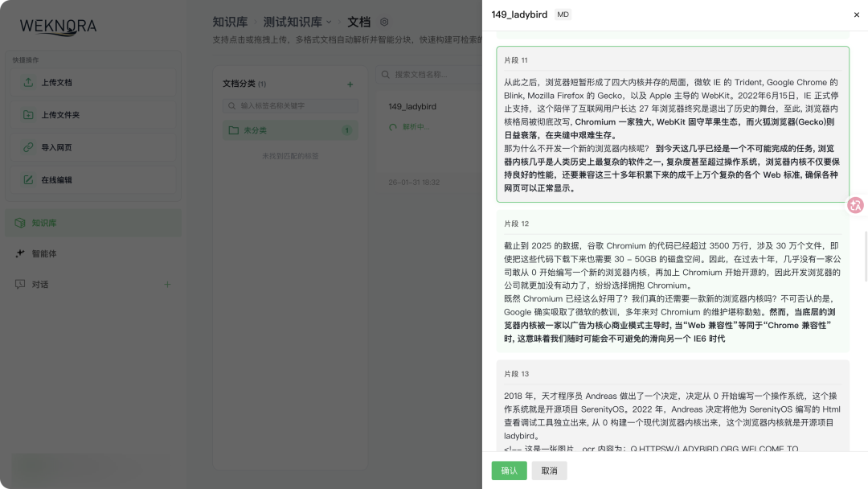Viewport: 868px width, 489px height.
Task: Click the document name search field
Action: pyautogui.click(x=429, y=74)
